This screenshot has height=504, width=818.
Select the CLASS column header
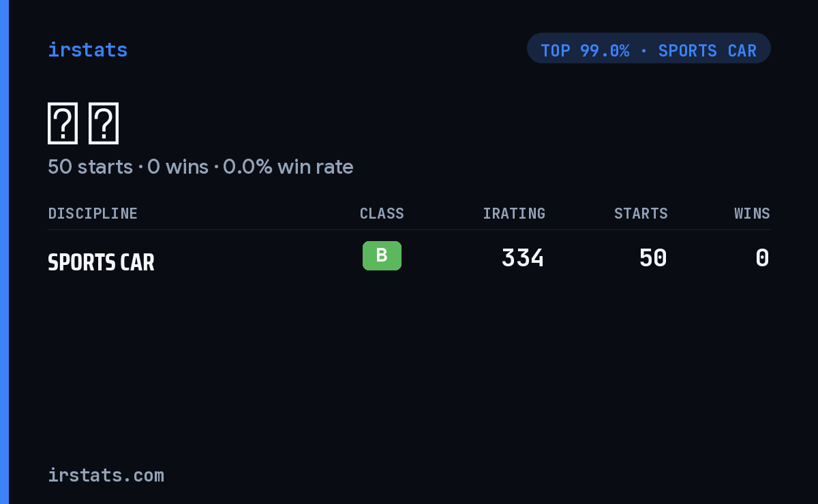[x=382, y=213]
